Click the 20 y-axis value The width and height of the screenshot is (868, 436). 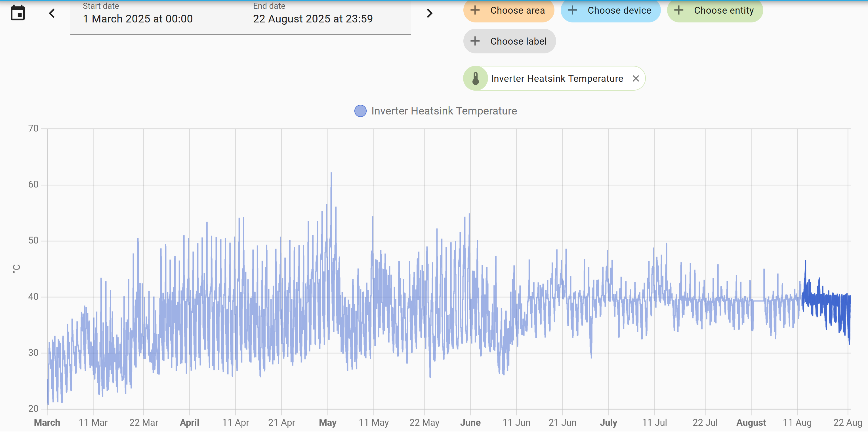[x=33, y=409]
